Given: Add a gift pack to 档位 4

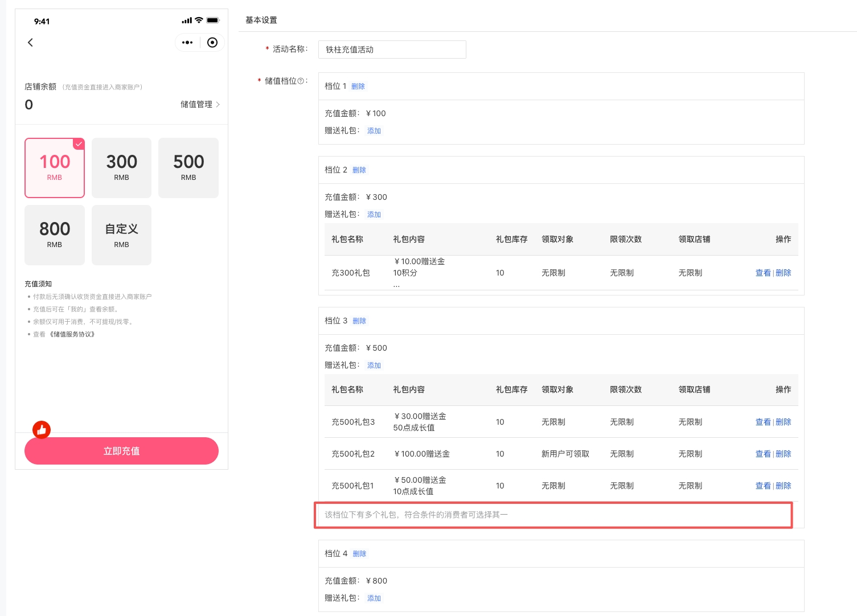Looking at the screenshot, I should 374,598.
